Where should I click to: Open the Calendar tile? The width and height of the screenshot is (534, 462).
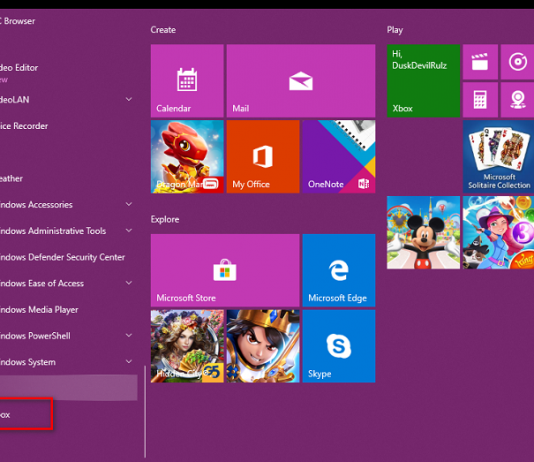click(x=187, y=81)
